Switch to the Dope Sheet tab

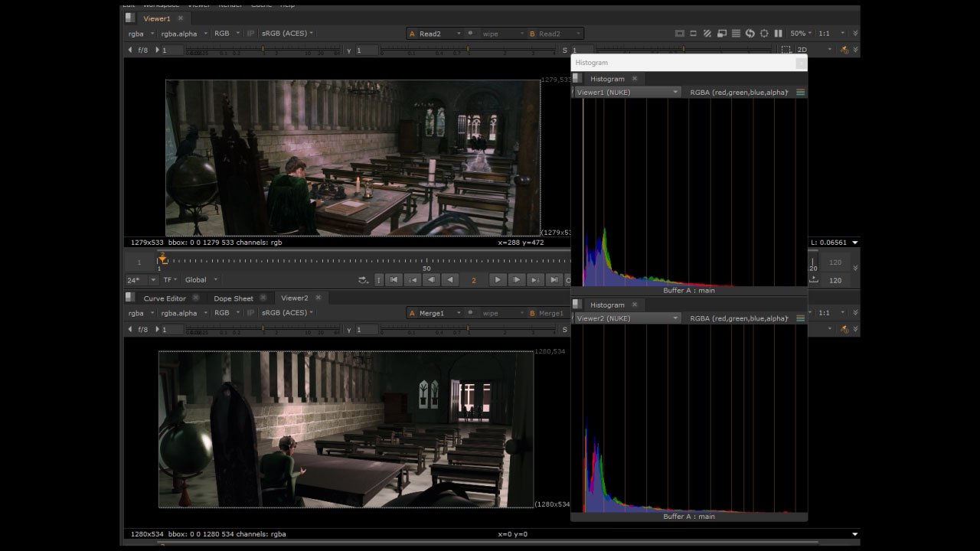(234, 298)
